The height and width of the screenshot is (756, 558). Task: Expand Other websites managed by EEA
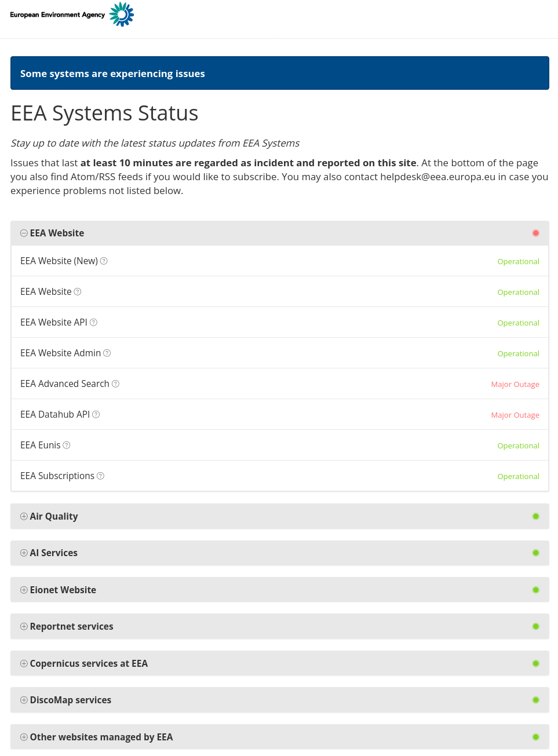24,737
